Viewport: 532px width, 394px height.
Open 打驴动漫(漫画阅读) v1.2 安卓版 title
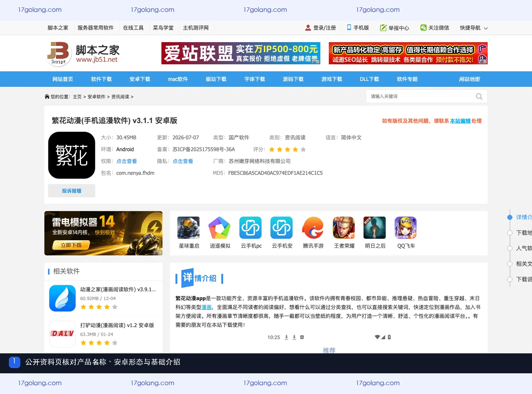point(117,325)
